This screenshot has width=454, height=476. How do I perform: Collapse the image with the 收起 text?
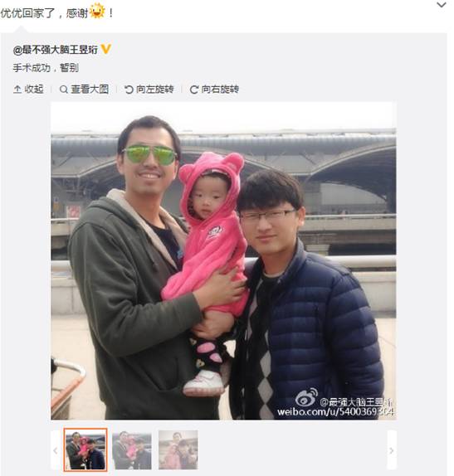point(34,90)
